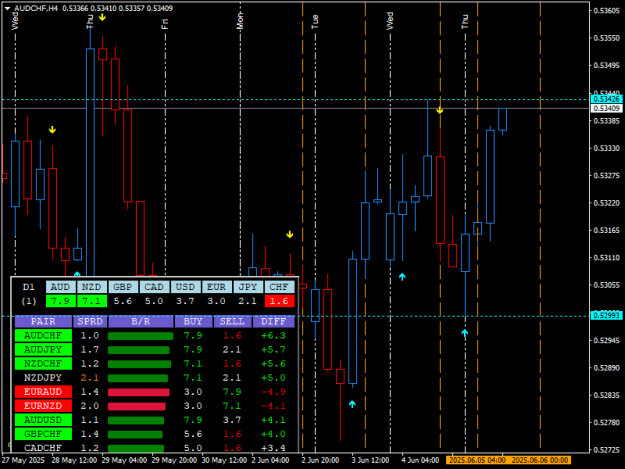
Task: Select yellow sell arrow above first Wed candles
Action: [x=52, y=130]
